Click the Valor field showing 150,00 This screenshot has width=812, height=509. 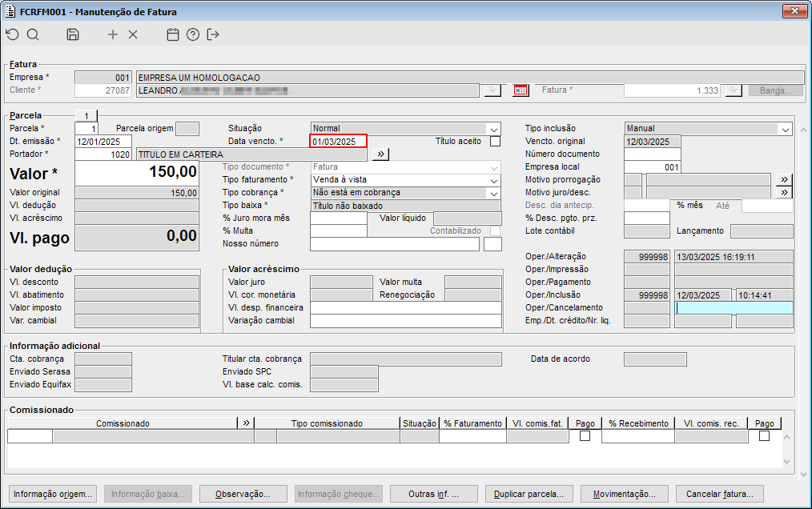[x=137, y=174]
